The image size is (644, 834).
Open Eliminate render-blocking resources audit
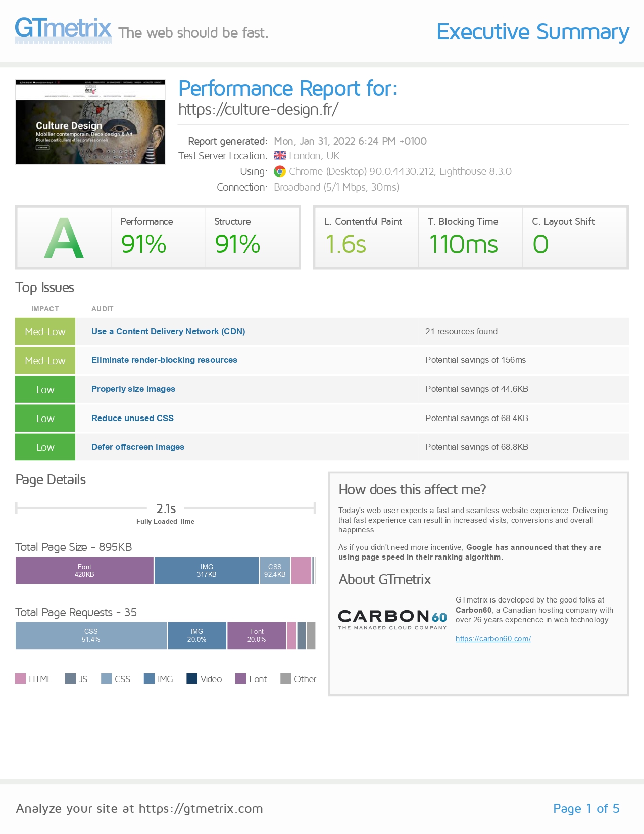pyautogui.click(x=164, y=360)
